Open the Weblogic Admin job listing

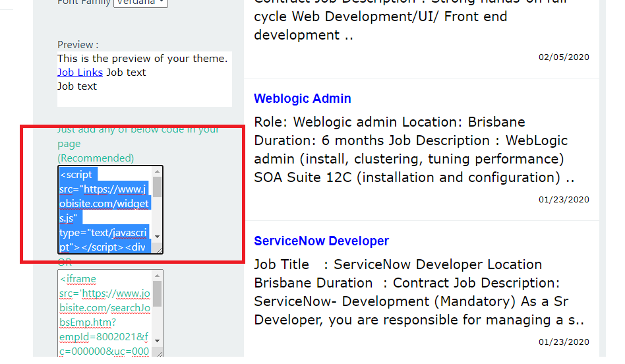(302, 99)
